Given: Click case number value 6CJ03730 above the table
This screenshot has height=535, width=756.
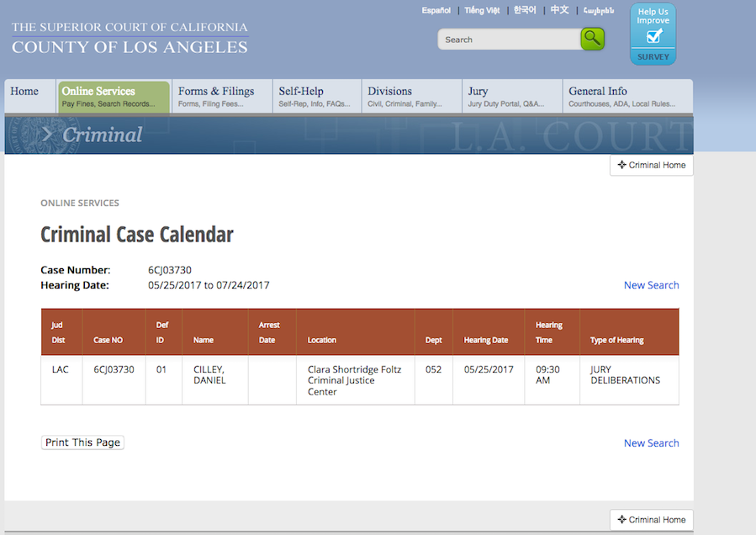Looking at the screenshot, I should pos(170,270).
